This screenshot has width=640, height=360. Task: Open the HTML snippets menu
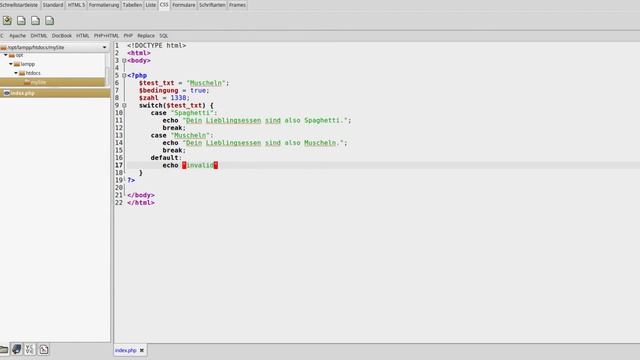click(82, 36)
